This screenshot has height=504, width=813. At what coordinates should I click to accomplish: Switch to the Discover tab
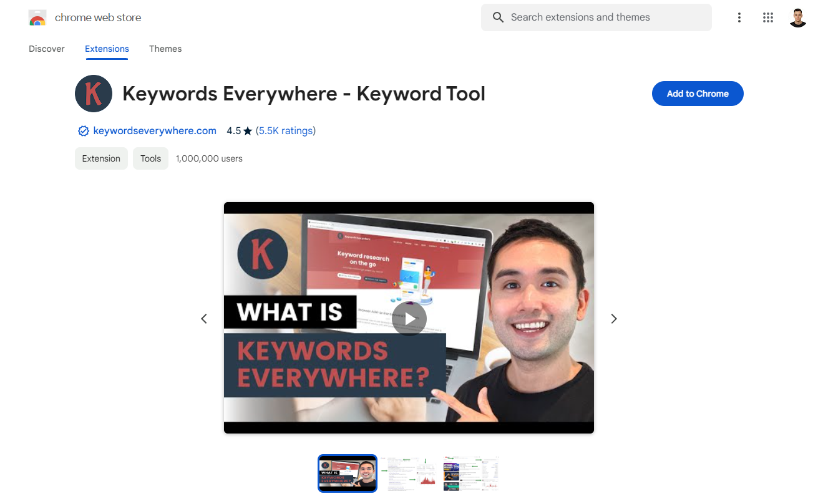(47, 49)
